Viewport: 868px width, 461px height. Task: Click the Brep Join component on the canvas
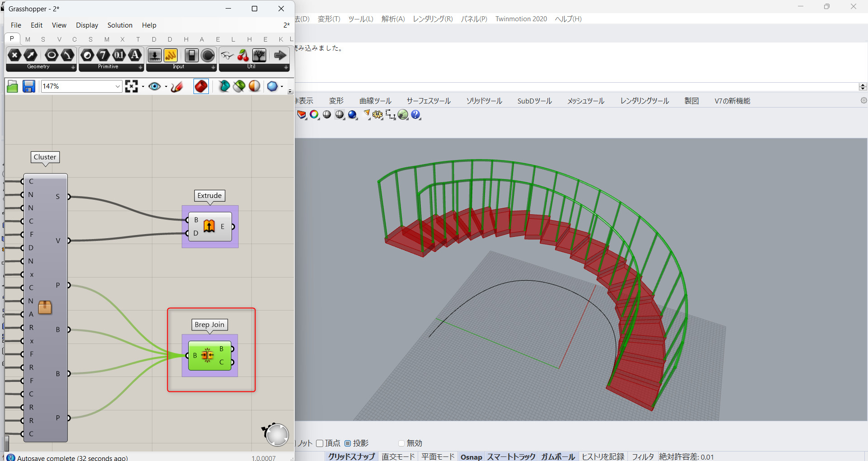209,356
